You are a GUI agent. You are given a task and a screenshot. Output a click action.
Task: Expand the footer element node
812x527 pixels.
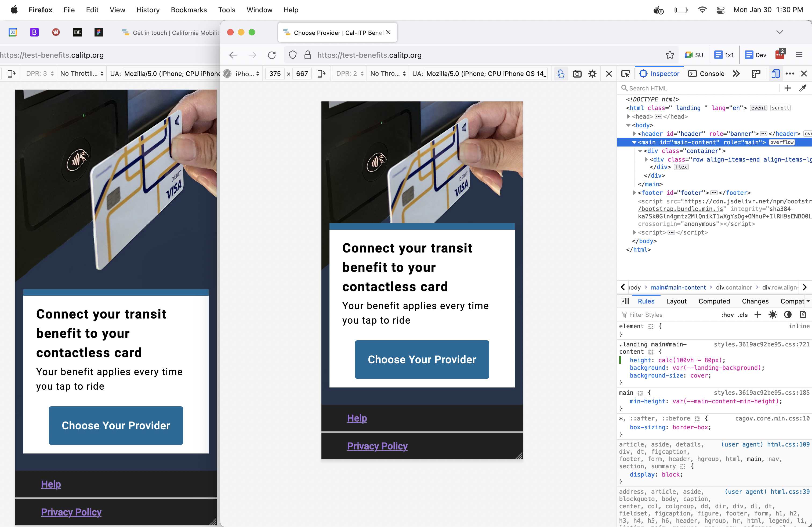pos(634,193)
